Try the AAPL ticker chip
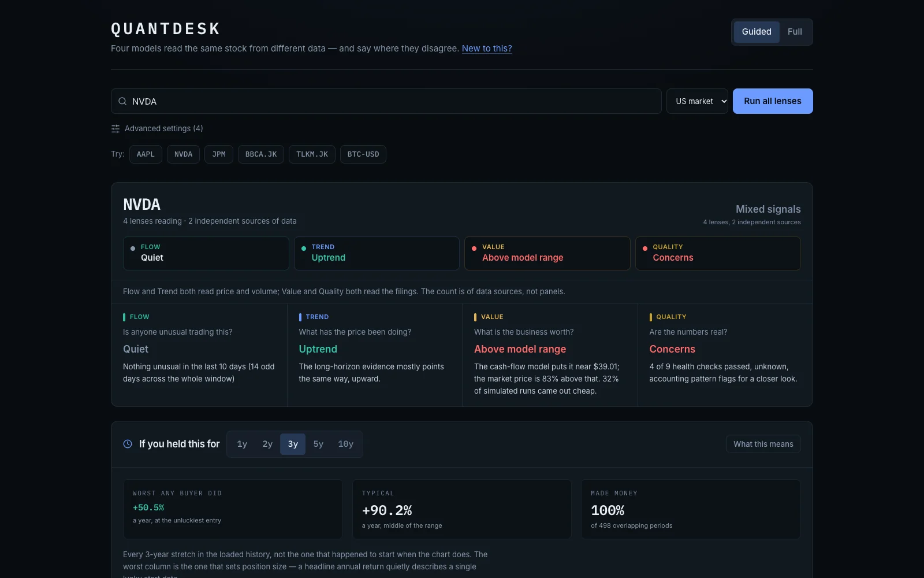The height and width of the screenshot is (578, 924). coord(146,154)
